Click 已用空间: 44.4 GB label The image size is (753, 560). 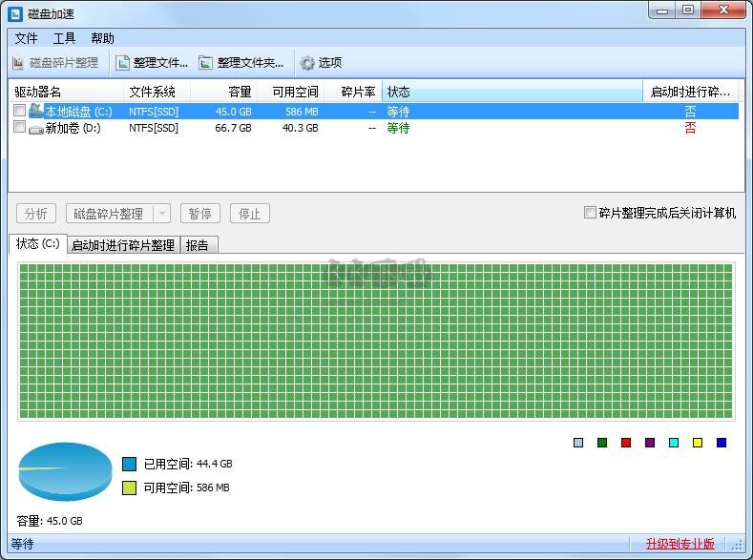pos(188,464)
